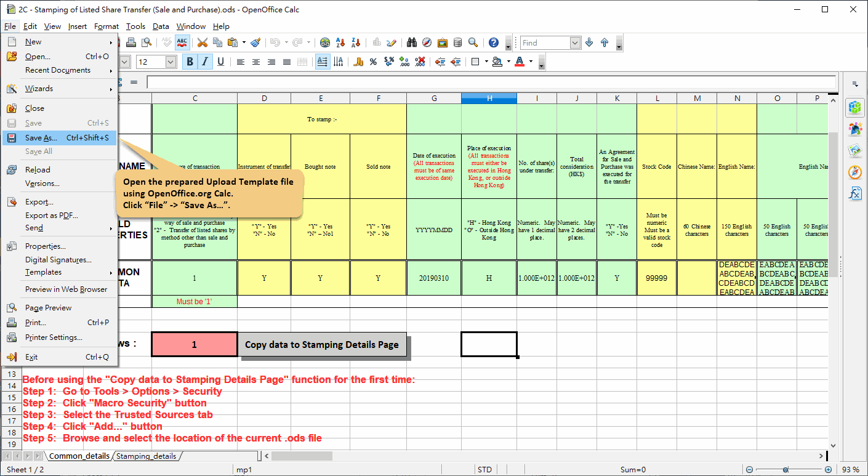Click font color A swatch

click(520, 62)
